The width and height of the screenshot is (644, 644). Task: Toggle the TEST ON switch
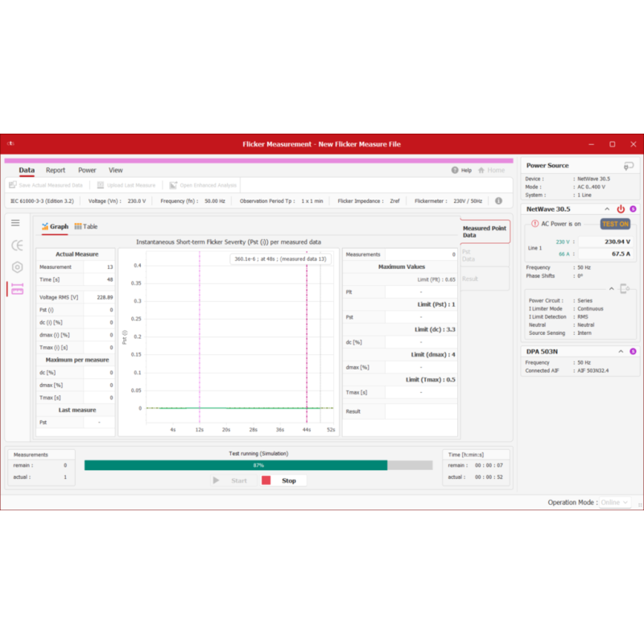pos(615,224)
